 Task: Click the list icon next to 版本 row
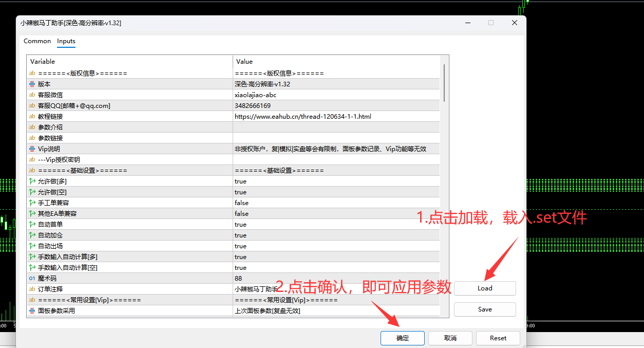[x=31, y=84]
